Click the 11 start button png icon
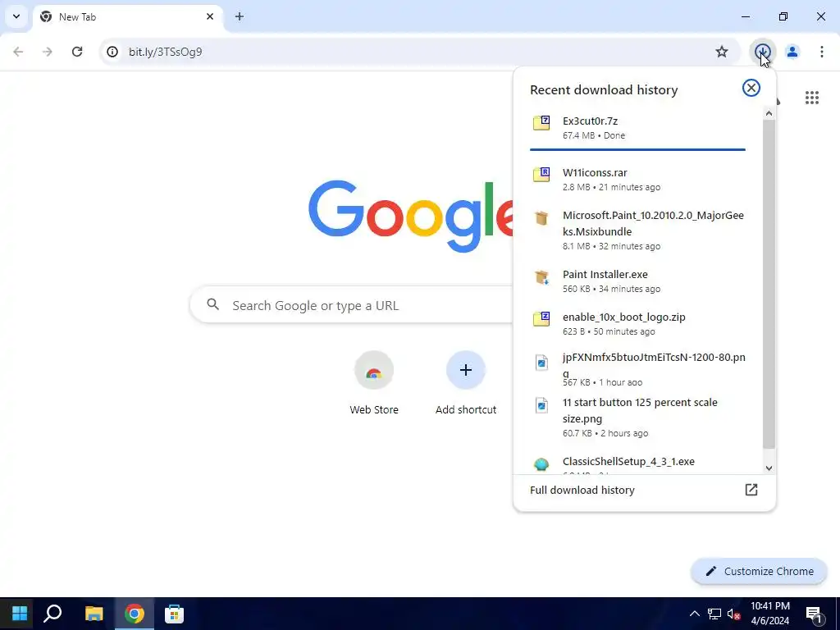 (541, 405)
